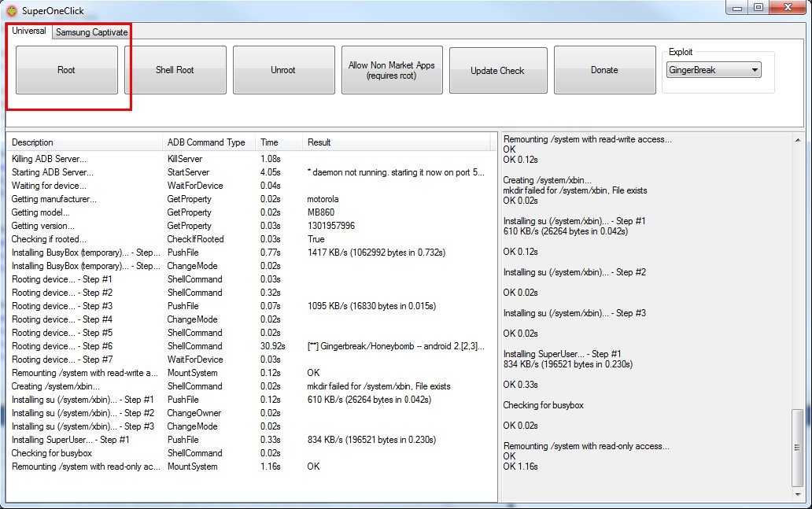Open the Donate button
812x509 pixels.
(604, 70)
